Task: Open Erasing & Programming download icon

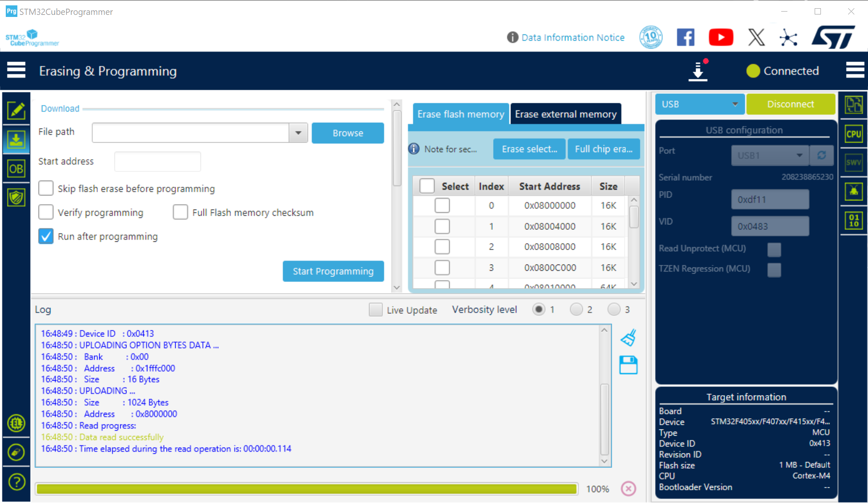Action: point(16,140)
